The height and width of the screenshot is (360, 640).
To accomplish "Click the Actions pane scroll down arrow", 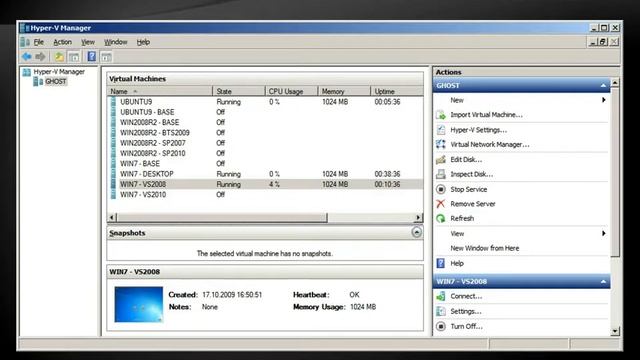I will pyautogui.click(x=615, y=331).
